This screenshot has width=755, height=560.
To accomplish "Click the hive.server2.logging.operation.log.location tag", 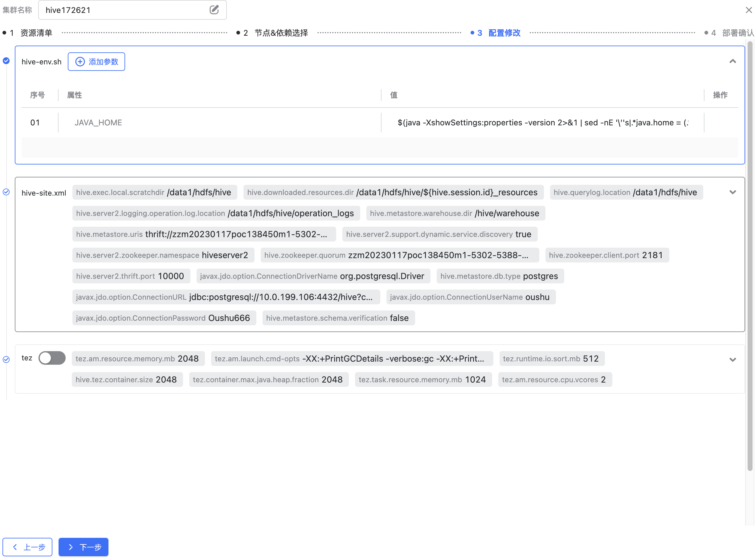I will pyautogui.click(x=216, y=213).
